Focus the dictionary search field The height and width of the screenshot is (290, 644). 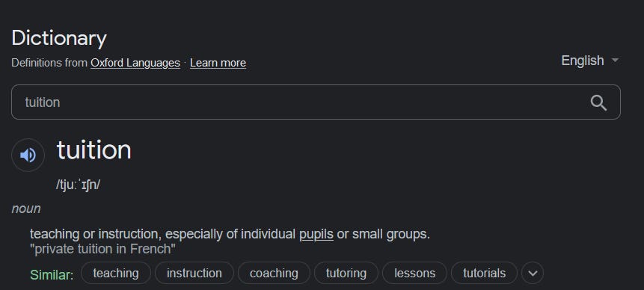point(316,102)
